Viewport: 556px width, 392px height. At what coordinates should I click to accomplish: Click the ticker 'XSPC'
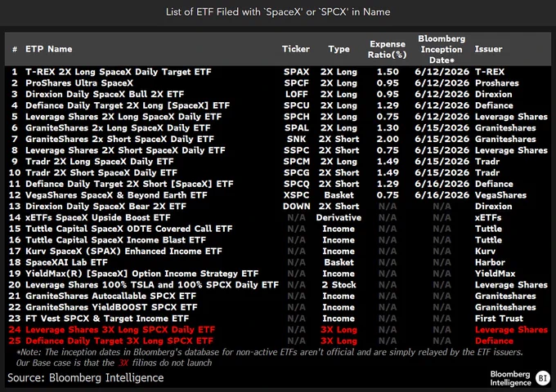pos(296,195)
